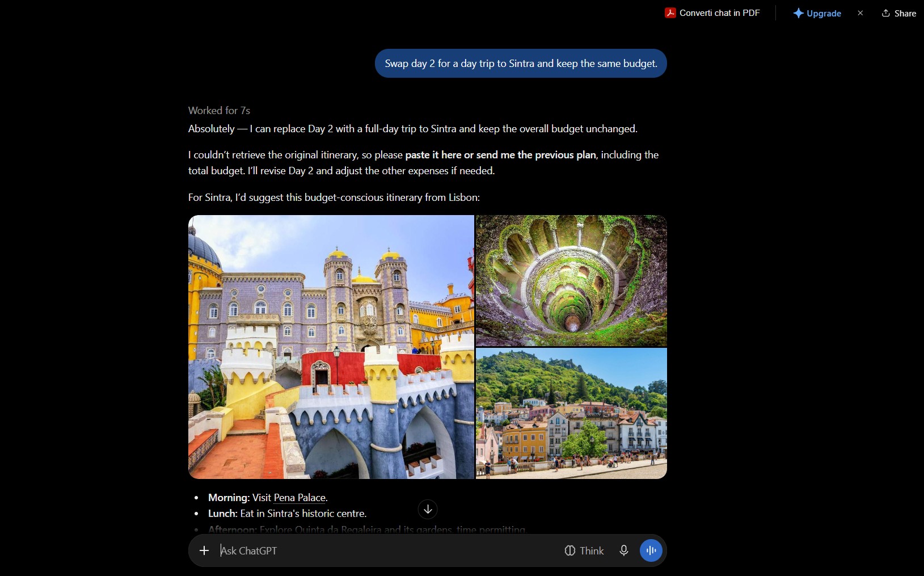This screenshot has width=924, height=576.
Task: Expand the 'Worked for 7s' details
Action: (x=219, y=111)
